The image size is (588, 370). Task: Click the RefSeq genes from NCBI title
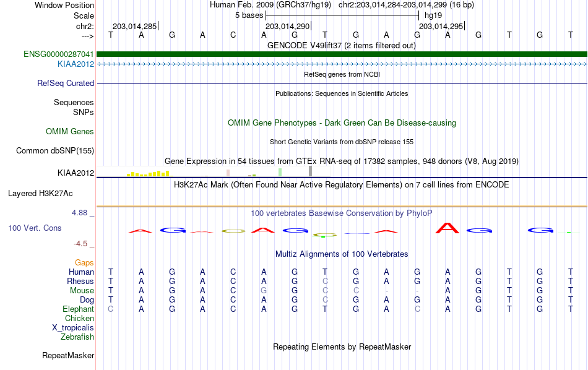pos(342,74)
